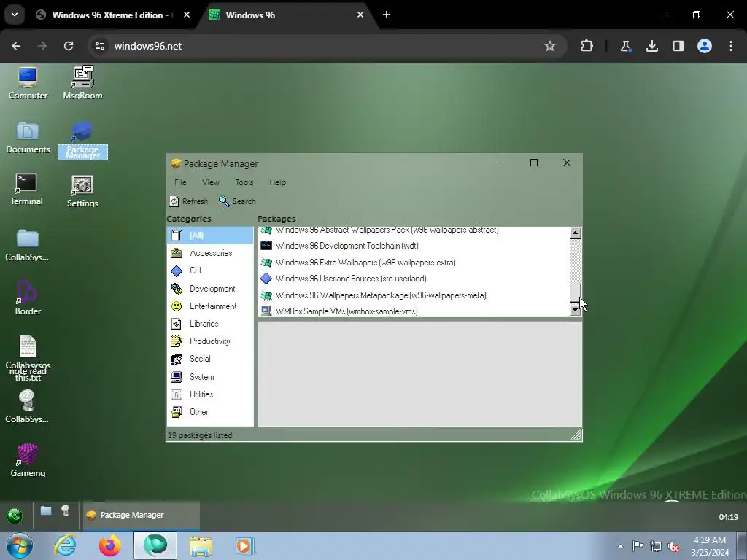Open the View menu in Package Manager

point(211,182)
